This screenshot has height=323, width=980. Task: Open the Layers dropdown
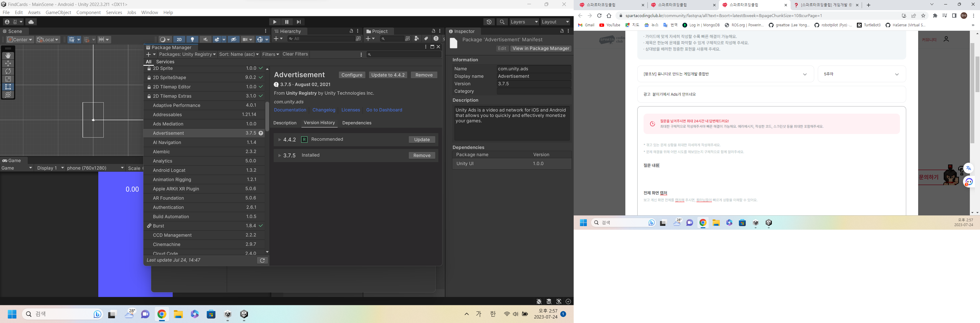click(524, 22)
